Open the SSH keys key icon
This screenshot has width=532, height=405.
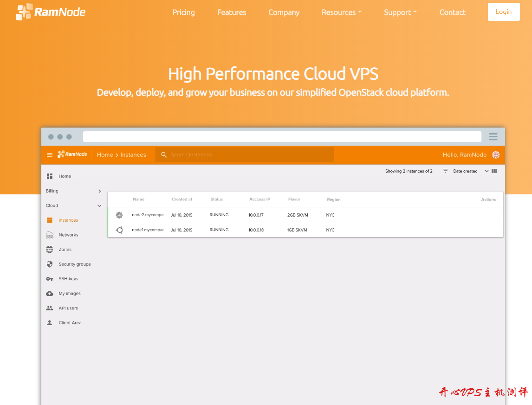pyautogui.click(x=50, y=279)
